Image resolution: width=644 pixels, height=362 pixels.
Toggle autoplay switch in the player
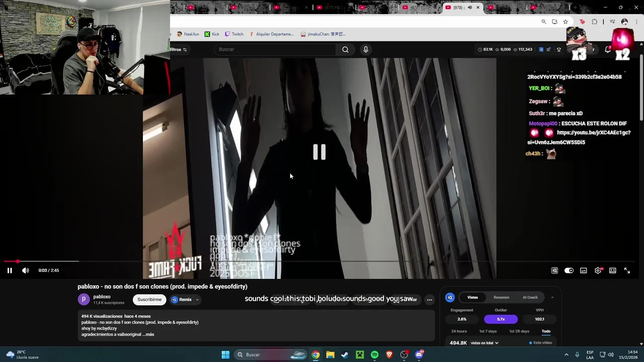[x=569, y=270]
